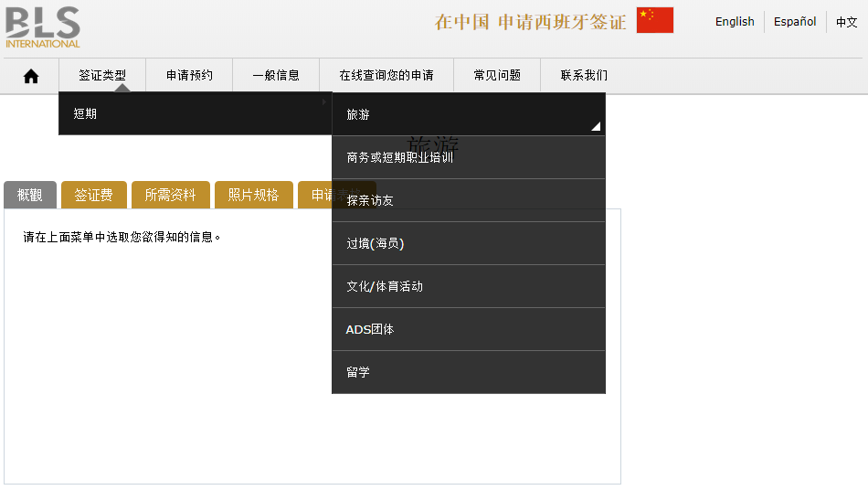Click the home icon in navigation bar
This screenshot has height=490, width=868.
click(31, 76)
